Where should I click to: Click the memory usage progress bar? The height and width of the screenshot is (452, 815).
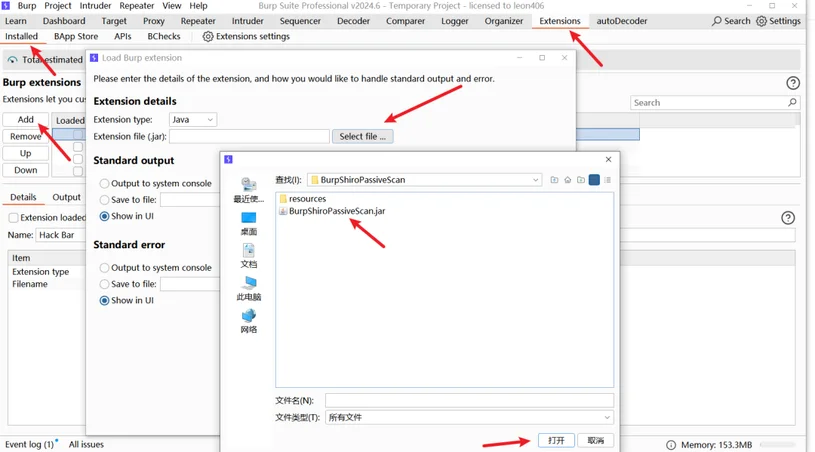pos(778,445)
